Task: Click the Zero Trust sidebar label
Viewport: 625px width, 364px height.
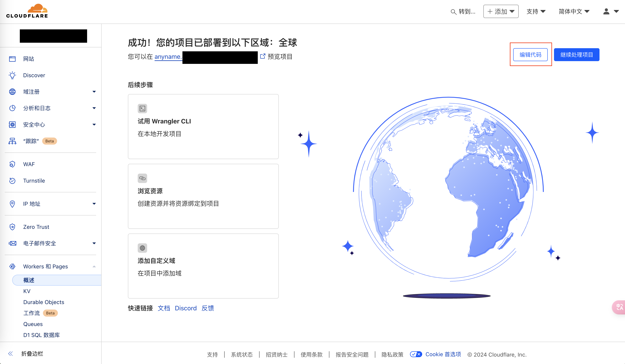Action: [36, 227]
